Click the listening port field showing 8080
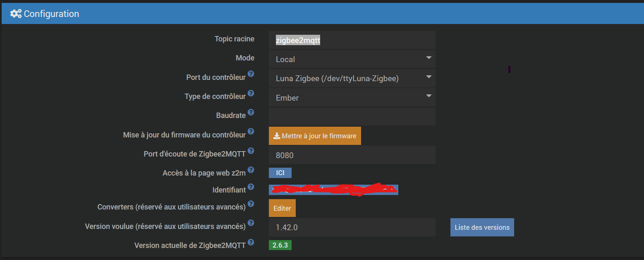The height and width of the screenshot is (260, 644). click(x=352, y=155)
